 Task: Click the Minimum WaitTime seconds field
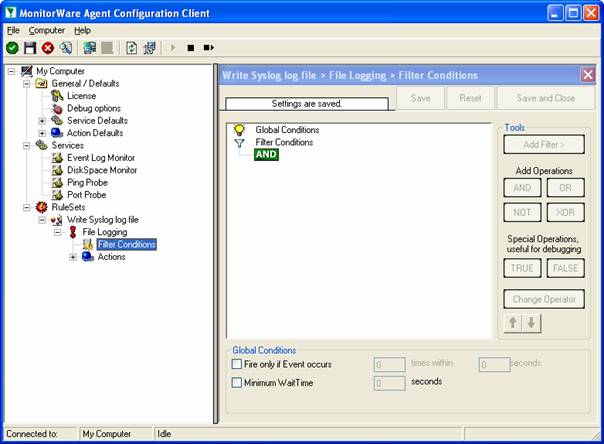pos(389,383)
